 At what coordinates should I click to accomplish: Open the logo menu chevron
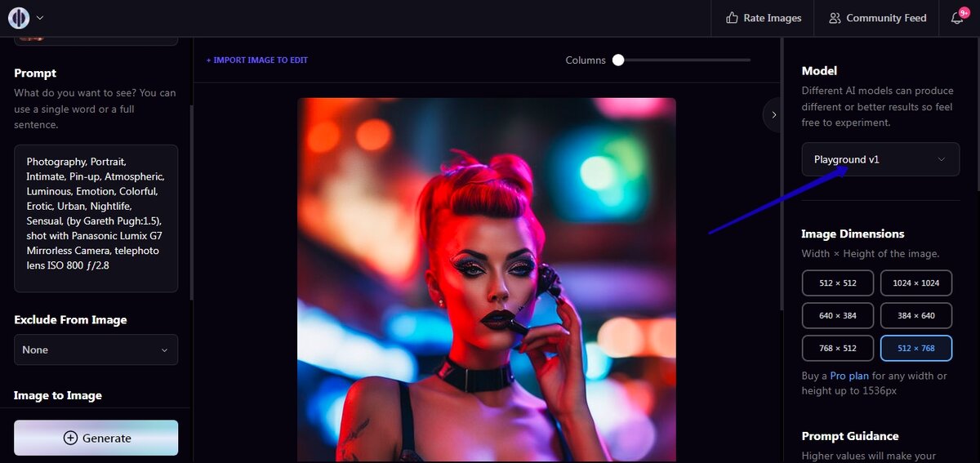coord(40,18)
